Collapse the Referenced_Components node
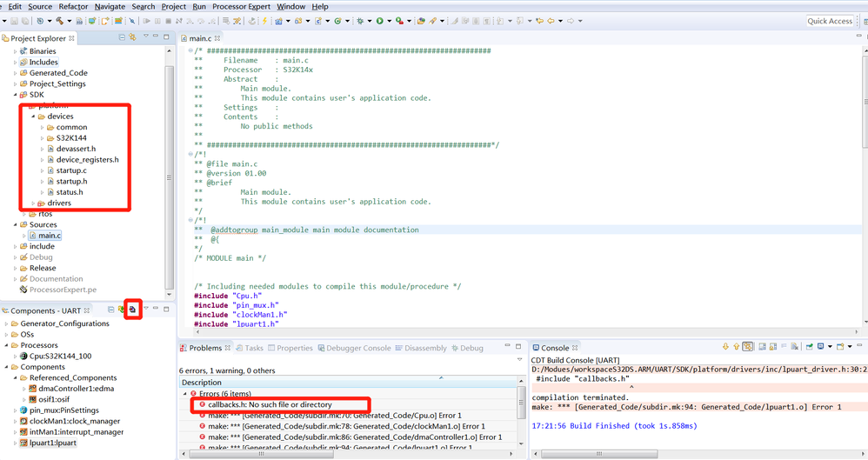Image resolution: width=868 pixels, height=460 pixels. pyautogui.click(x=16, y=378)
